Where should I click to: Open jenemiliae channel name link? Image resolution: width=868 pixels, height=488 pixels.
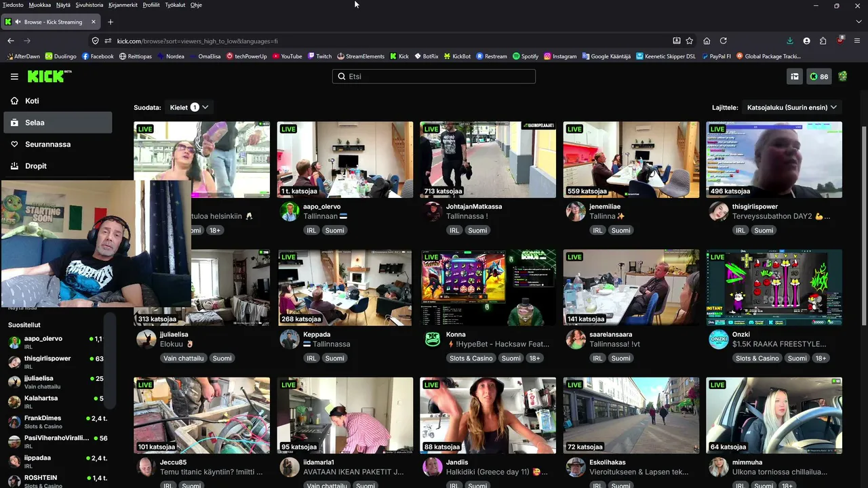[605, 207]
